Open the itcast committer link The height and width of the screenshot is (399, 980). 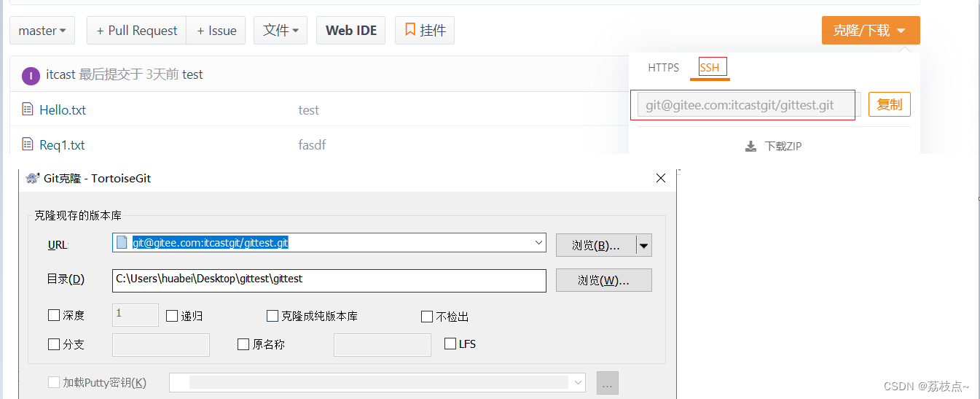[x=60, y=74]
